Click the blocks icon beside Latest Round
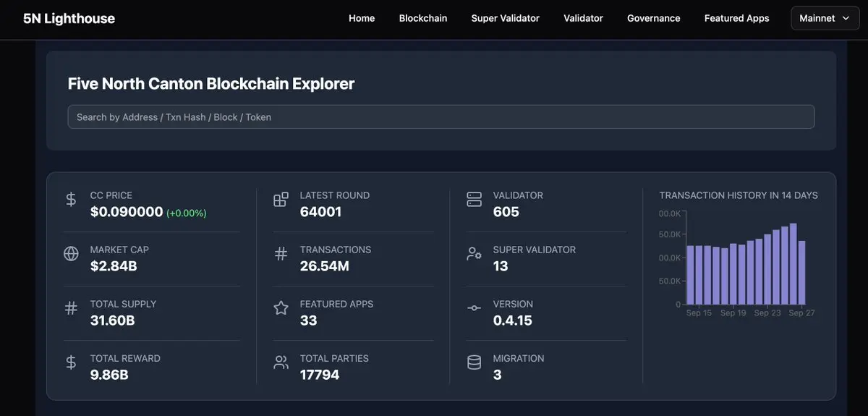The width and height of the screenshot is (868, 416). (281, 200)
